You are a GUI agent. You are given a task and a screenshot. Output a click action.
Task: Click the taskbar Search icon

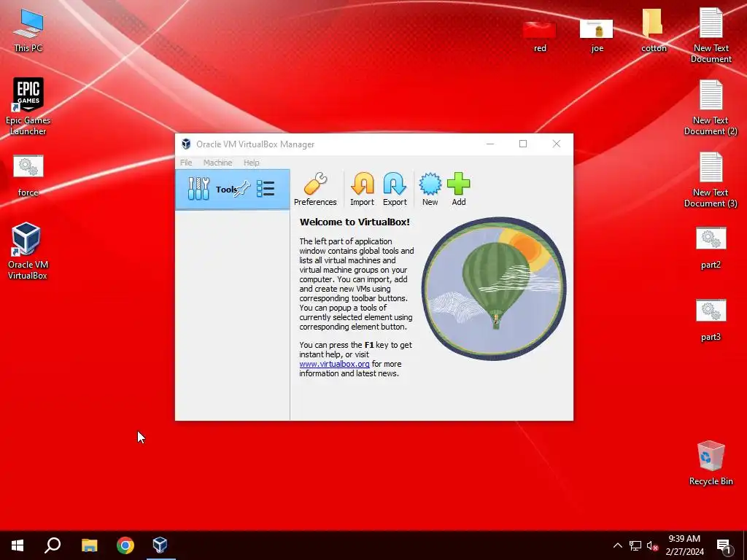(53, 545)
